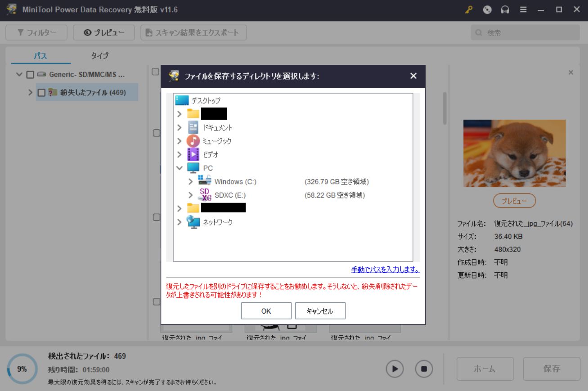
Task: Expand the ネットワーク network node
Action: coord(180,222)
